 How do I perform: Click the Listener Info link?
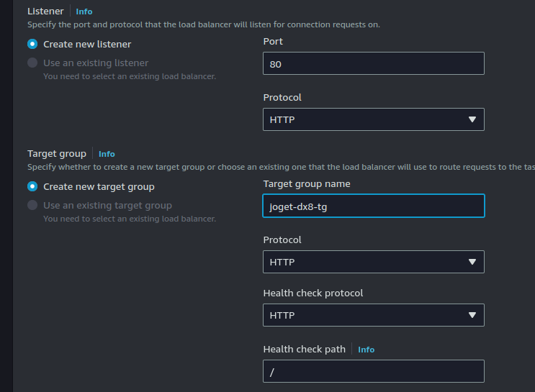pyautogui.click(x=84, y=12)
